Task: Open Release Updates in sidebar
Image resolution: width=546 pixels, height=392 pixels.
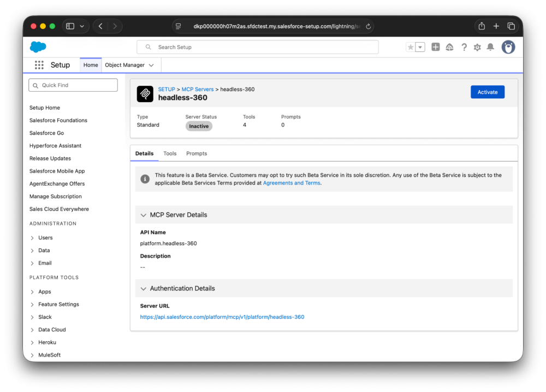Action: (50, 158)
